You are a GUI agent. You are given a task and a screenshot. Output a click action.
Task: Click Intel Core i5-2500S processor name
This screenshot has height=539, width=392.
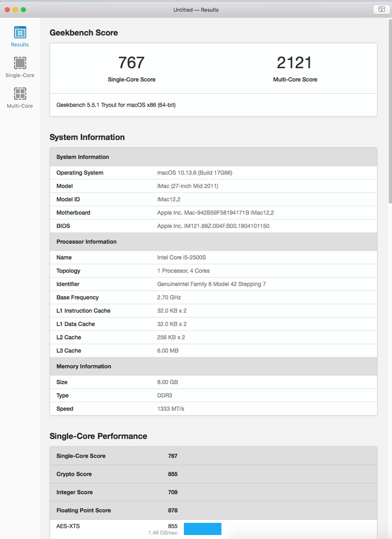coord(181,257)
